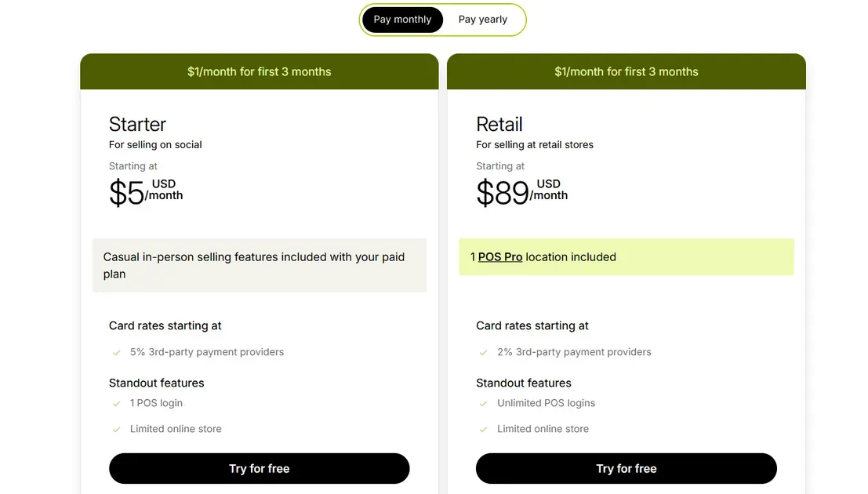The height and width of the screenshot is (494, 868).
Task: Select the Retail plan heading
Action: click(499, 124)
